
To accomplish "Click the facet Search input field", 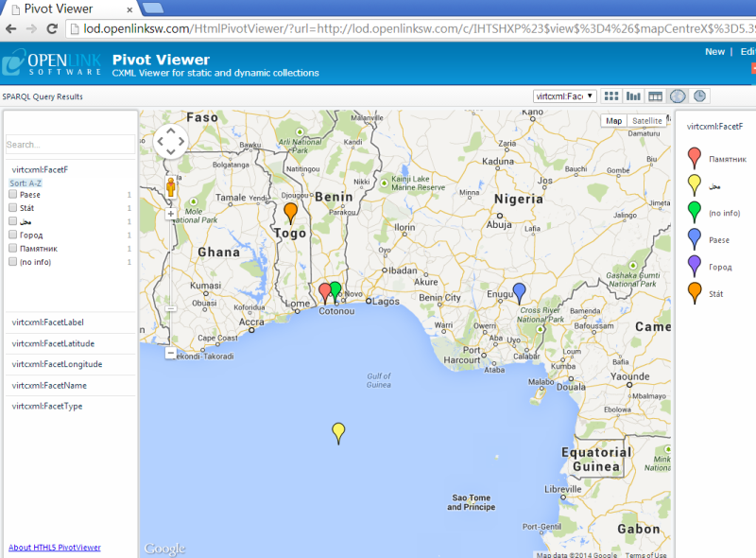I will point(69,145).
